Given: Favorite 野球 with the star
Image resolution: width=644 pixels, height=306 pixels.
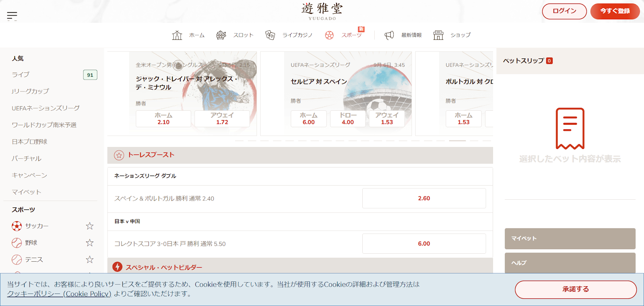Looking at the screenshot, I should click(x=90, y=243).
